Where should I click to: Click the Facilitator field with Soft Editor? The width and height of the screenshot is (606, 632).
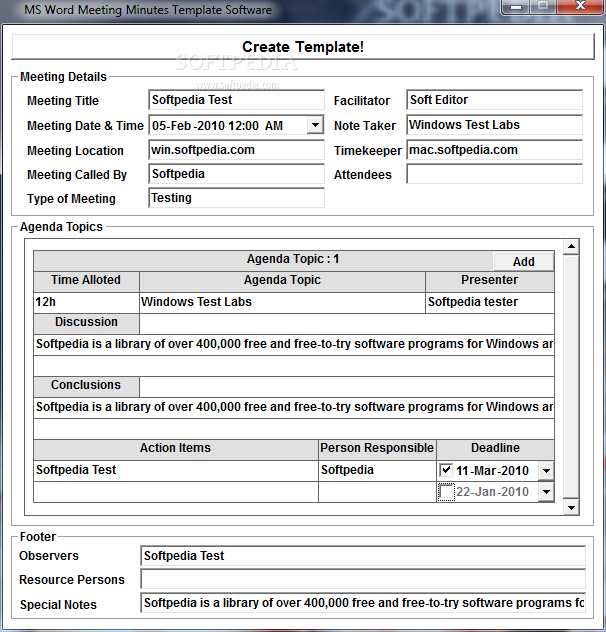(494, 100)
